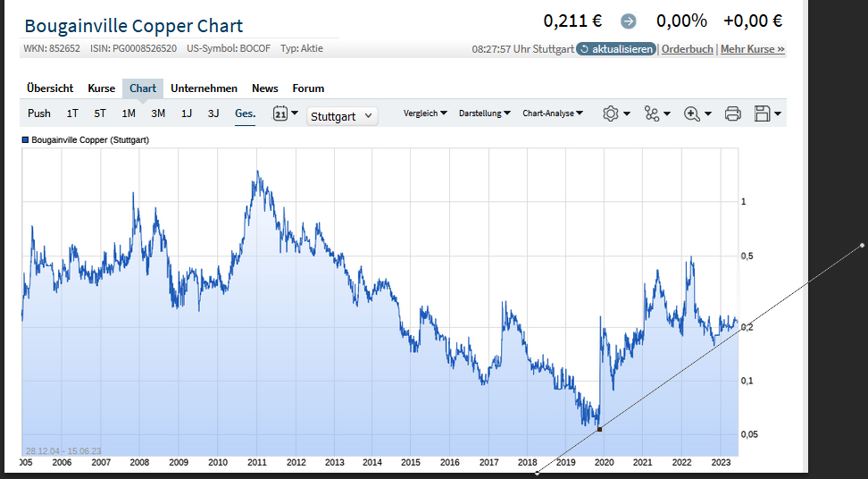Click the refresh 'aktualisieren' button
The height and width of the screenshot is (479, 868).
616,49
